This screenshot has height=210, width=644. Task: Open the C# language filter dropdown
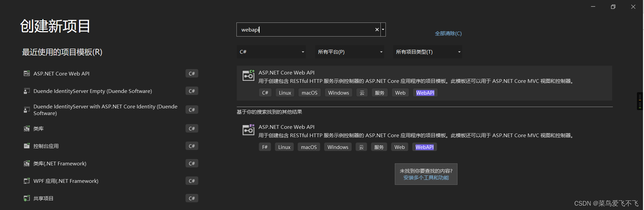coord(271,52)
